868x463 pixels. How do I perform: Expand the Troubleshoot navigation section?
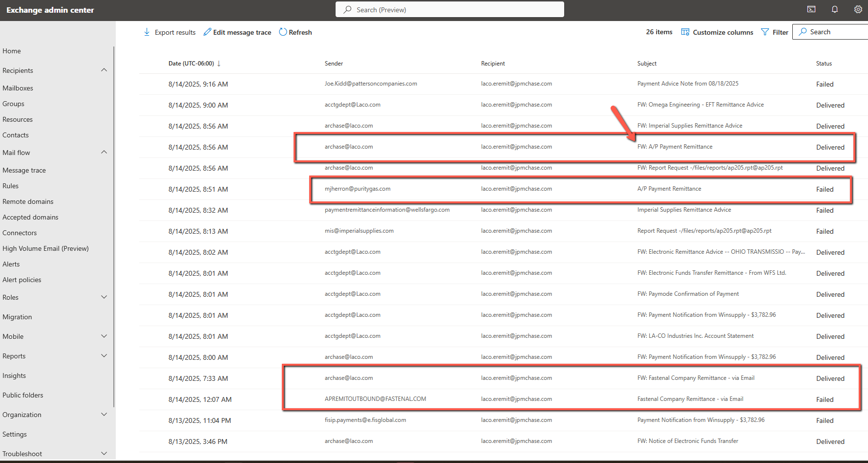104,454
